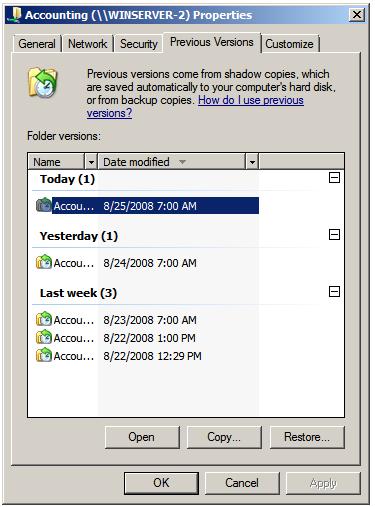This screenshot has width=375, height=507.
Task: Switch to the Security tab
Action: 139,44
